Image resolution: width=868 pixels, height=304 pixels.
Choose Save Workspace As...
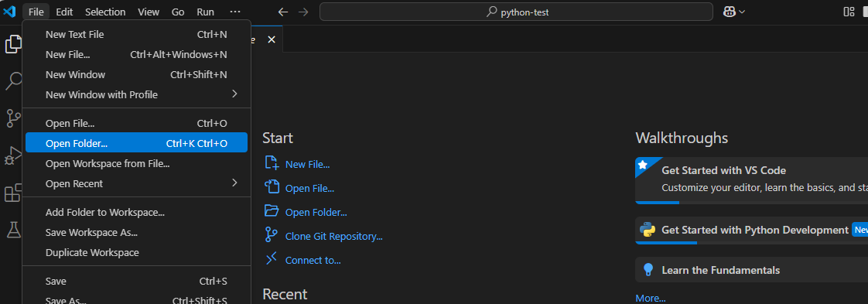click(136, 232)
